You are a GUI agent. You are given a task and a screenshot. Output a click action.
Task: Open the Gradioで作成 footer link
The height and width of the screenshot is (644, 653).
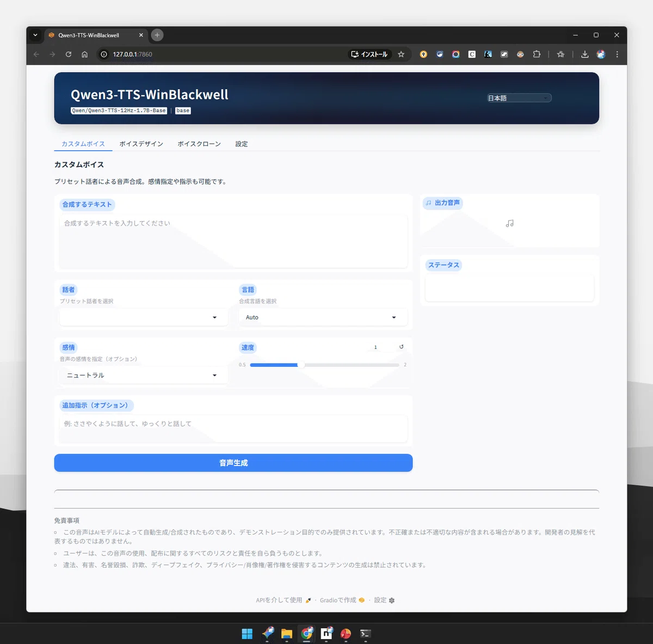[342, 600]
